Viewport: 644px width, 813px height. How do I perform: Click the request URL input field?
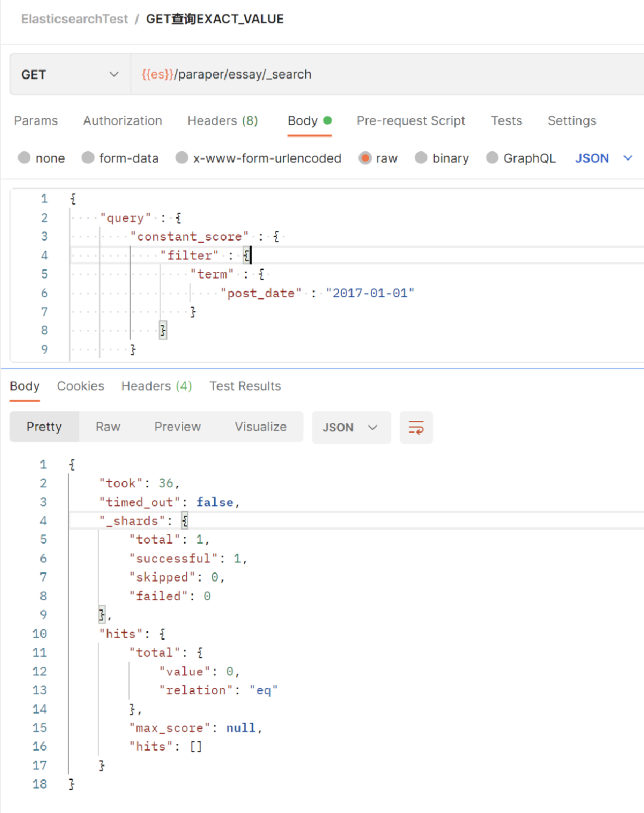point(388,75)
